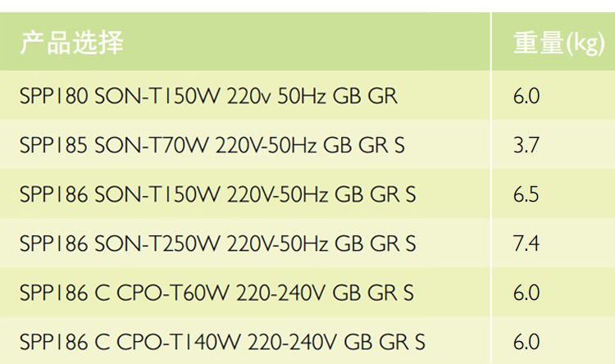Select the SPP180 SON-T150W product row name
Screen dimensions: 615x364
(208, 96)
